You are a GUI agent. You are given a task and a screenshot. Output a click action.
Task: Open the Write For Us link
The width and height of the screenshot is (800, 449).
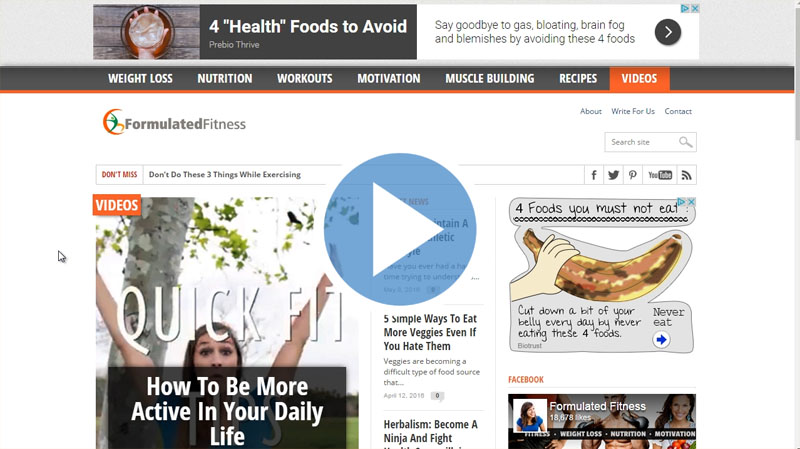[633, 111]
